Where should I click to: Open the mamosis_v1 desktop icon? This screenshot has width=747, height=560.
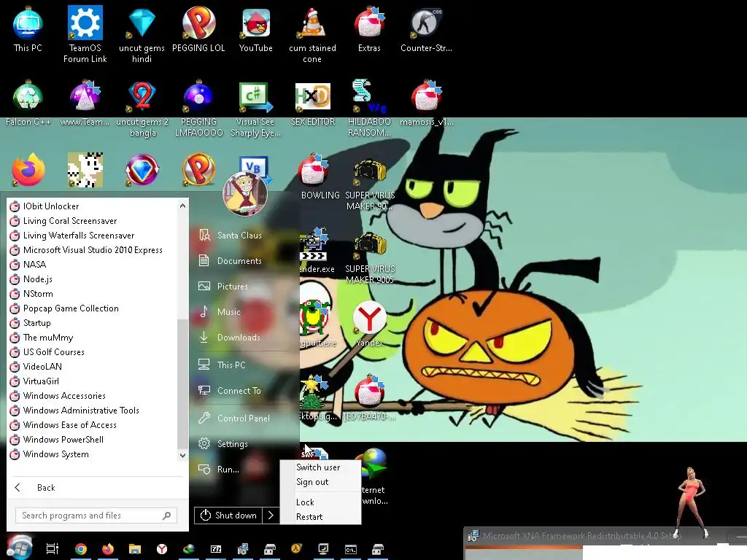[x=426, y=103]
